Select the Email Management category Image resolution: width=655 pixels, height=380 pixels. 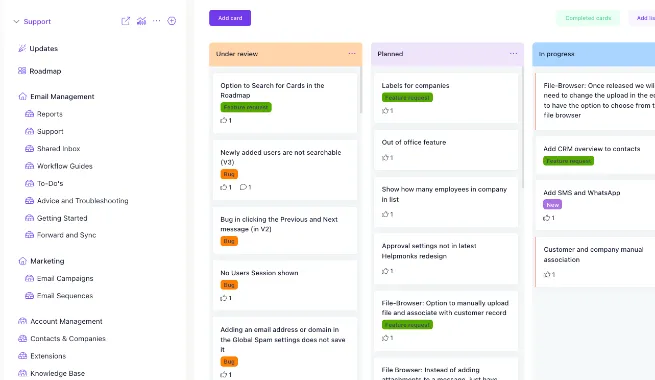[62, 96]
